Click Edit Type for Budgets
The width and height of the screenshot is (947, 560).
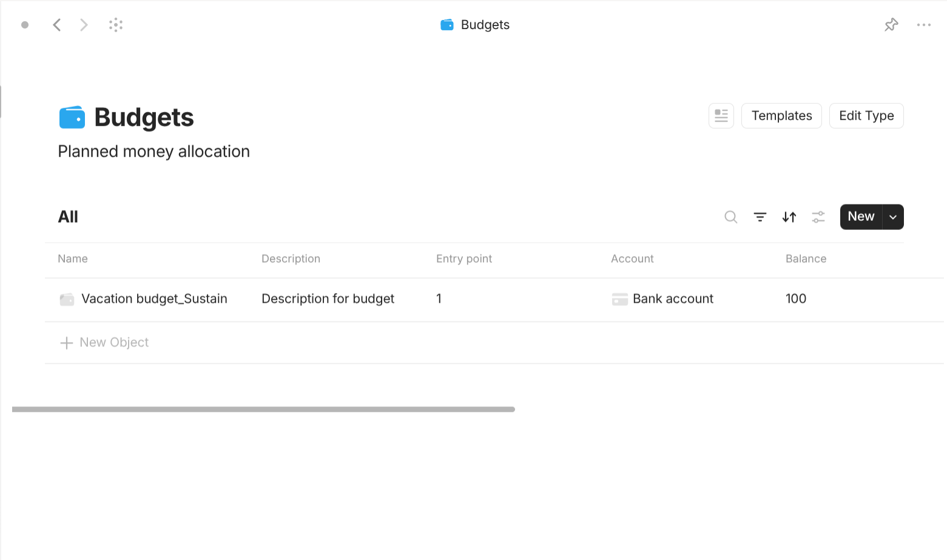pos(866,115)
